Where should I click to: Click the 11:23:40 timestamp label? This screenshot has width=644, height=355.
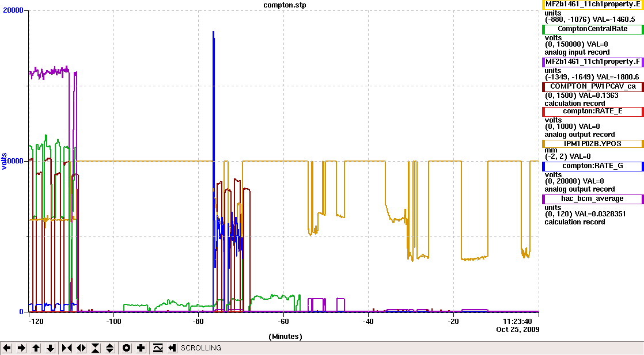point(517,322)
